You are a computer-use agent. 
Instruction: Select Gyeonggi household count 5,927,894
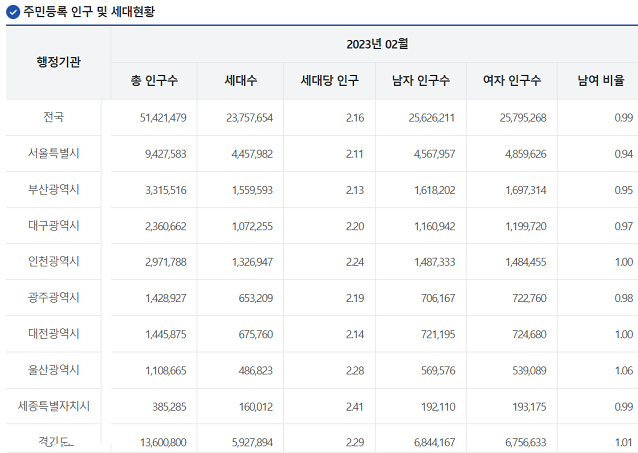pos(252,442)
